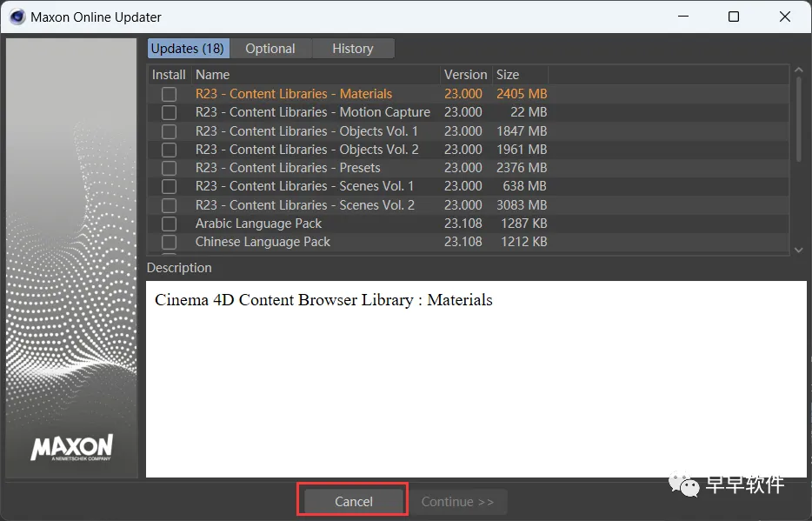Open the Optional tab
This screenshot has height=521, width=812.
(270, 49)
